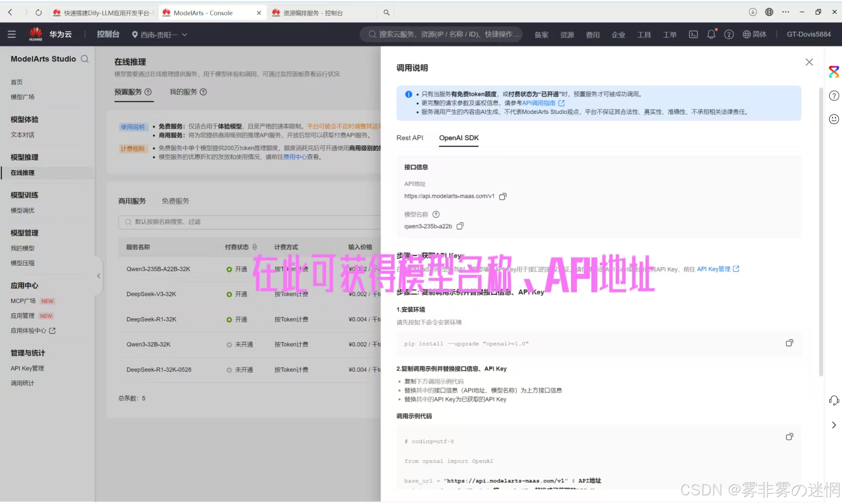Go to 首页 in sidebar

pos(17,82)
